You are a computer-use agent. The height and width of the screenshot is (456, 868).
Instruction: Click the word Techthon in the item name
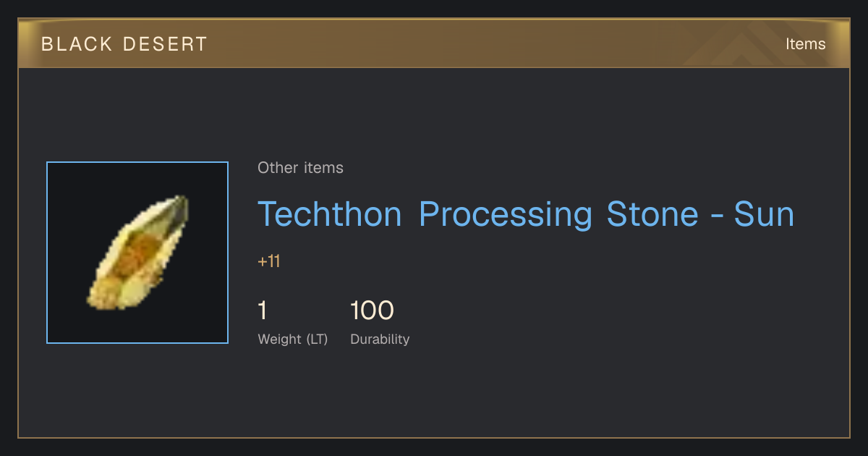330,215
